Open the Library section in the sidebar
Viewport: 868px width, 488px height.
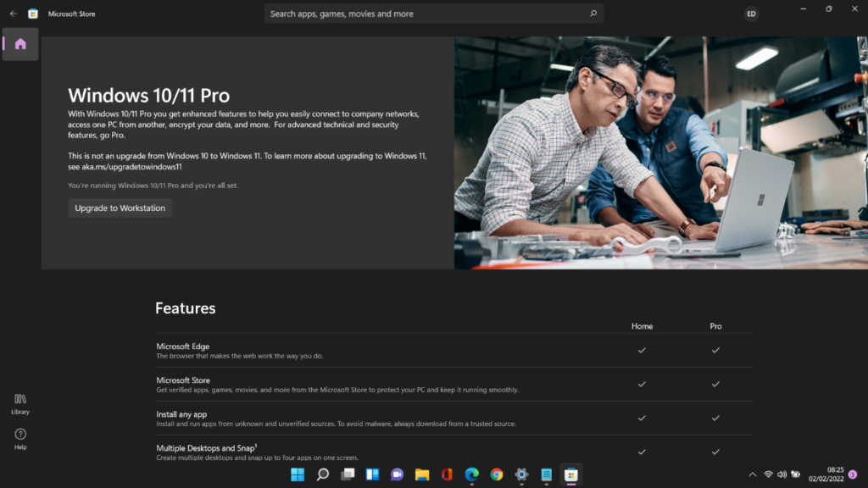pyautogui.click(x=20, y=403)
